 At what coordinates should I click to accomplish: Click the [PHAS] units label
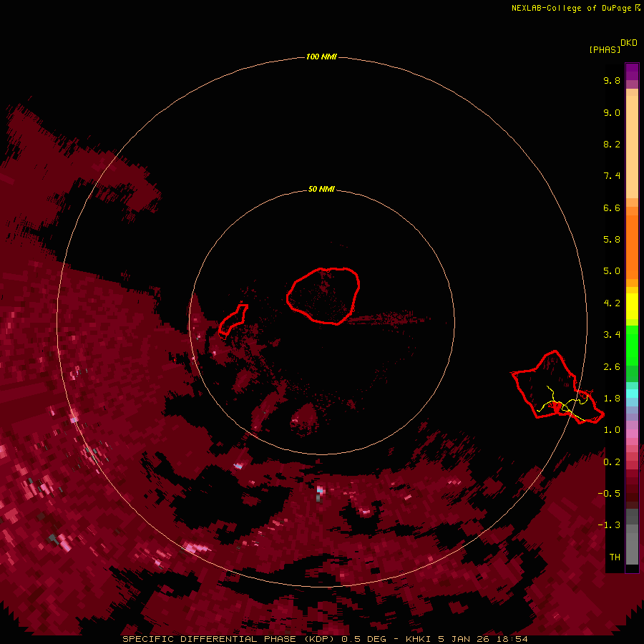(x=605, y=49)
